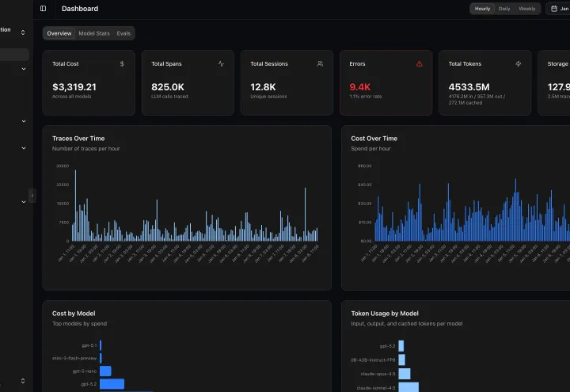
Task: Open the Jan date range picker
Action: coord(558,9)
